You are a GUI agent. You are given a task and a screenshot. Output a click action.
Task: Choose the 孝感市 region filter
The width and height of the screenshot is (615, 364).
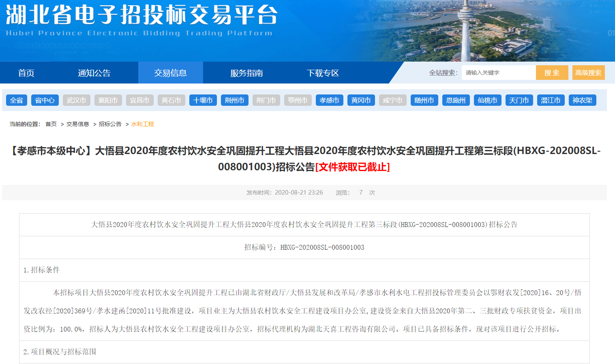[330, 100]
